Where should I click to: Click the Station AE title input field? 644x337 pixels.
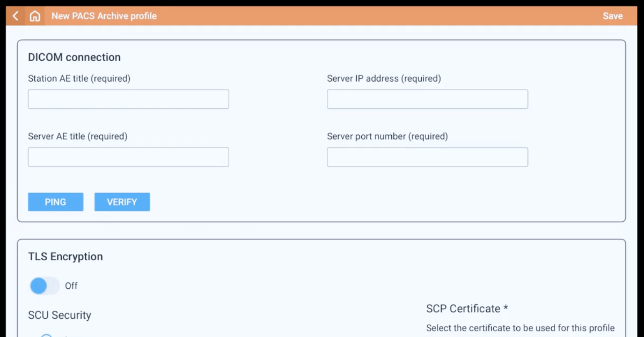tap(128, 99)
